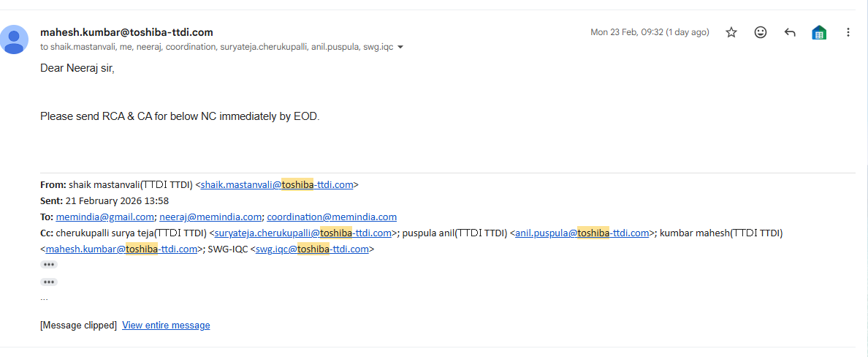Select the neeraj@memindia.com link

[x=210, y=217]
